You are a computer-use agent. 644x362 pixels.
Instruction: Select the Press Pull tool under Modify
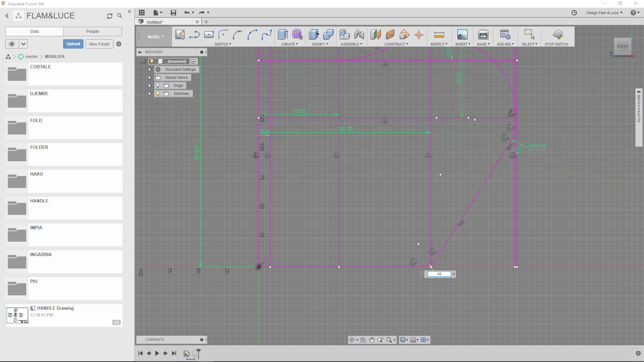[314, 35]
